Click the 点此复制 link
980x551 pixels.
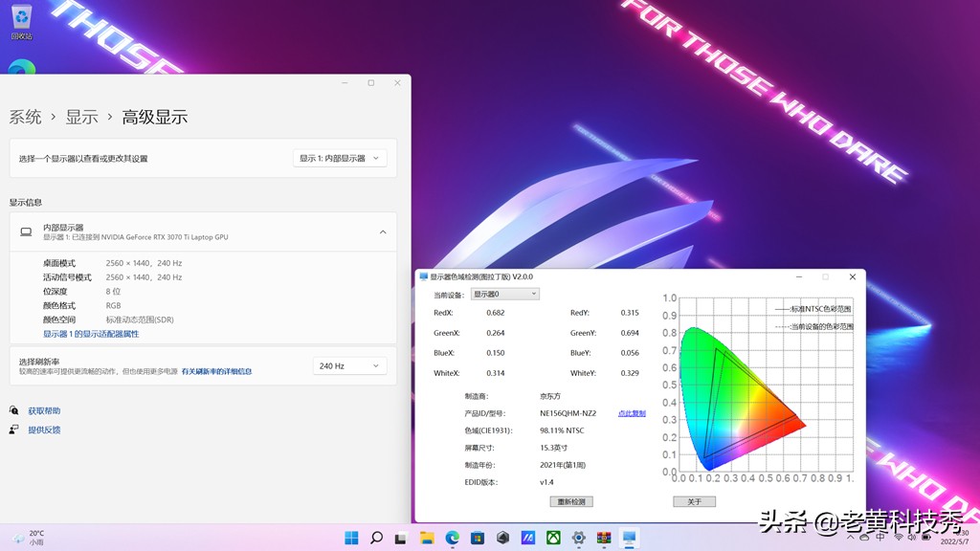(x=632, y=413)
